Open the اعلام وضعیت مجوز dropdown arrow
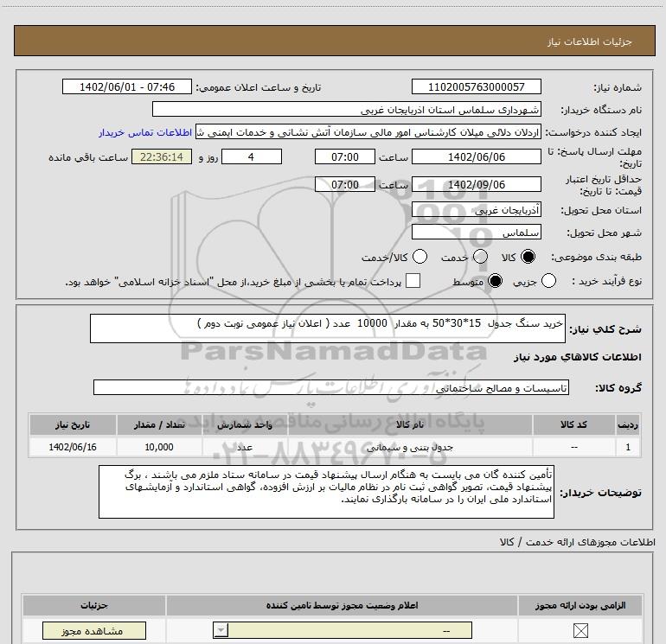666x644 pixels. pyautogui.click(x=221, y=631)
